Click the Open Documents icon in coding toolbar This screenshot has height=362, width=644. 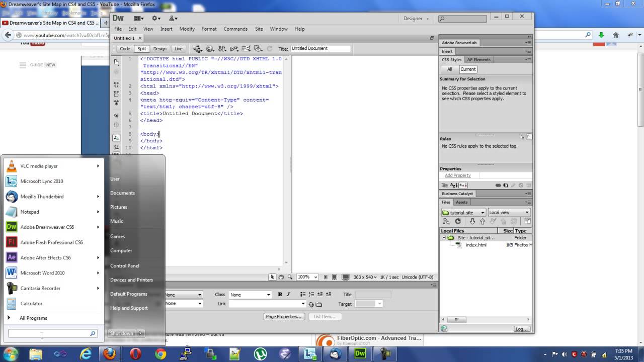[116, 62]
